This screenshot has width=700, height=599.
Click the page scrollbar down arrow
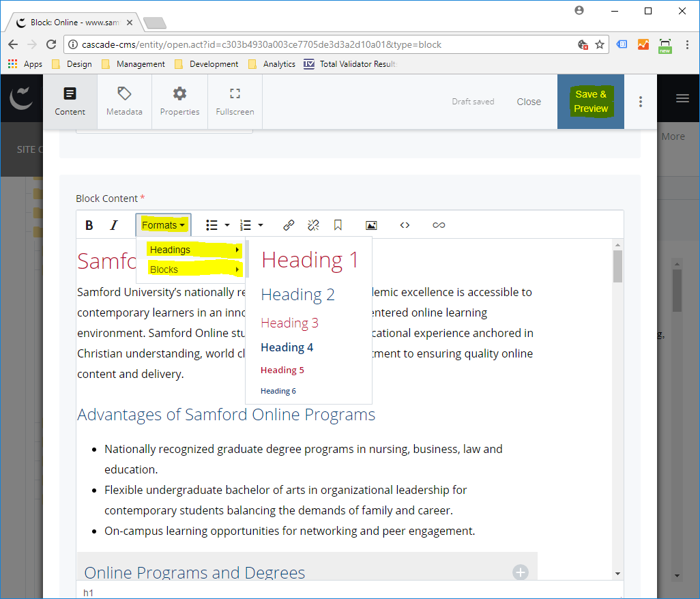pos(677,576)
